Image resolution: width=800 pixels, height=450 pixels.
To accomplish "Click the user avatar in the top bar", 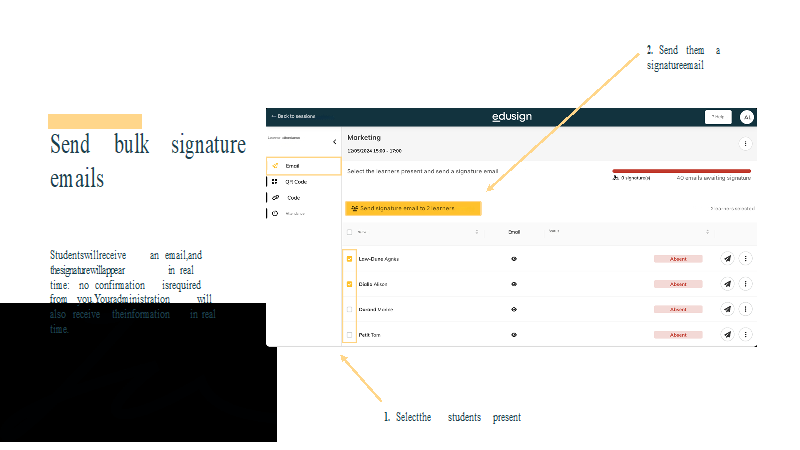I will (x=746, y=117).
